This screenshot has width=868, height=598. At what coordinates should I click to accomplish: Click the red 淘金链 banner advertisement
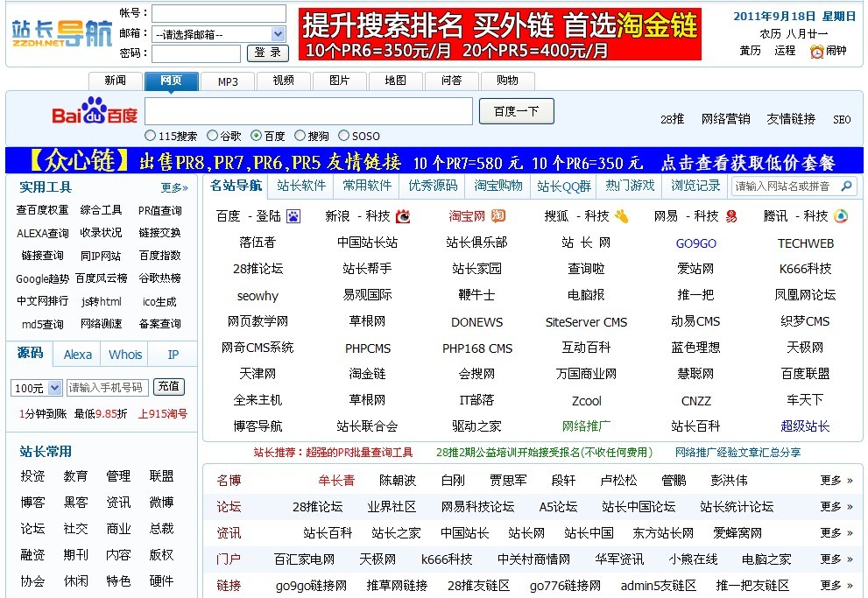coord(500,34)
